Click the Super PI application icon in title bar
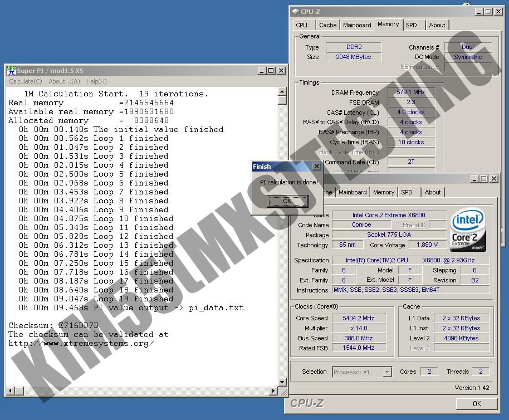 [11, 70]
